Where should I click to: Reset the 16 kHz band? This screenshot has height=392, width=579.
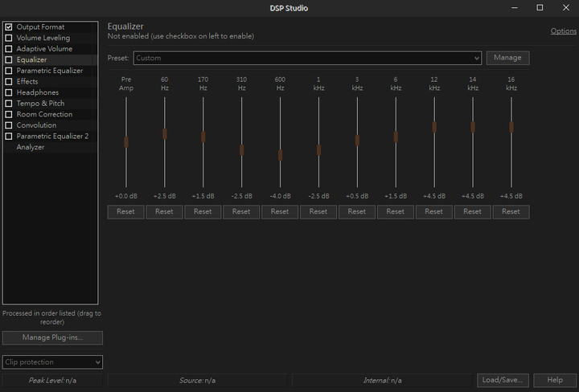(511, 212)
